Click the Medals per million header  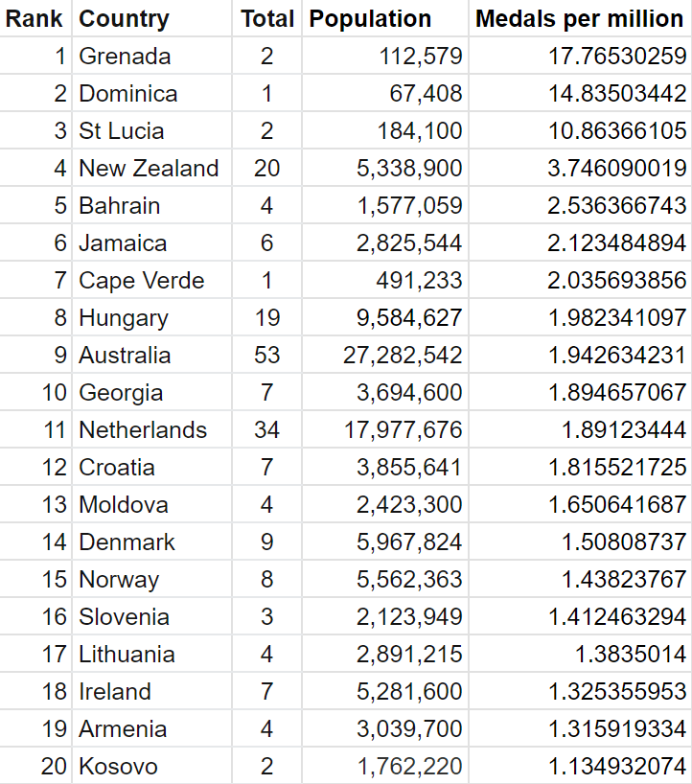coord(581,19)
